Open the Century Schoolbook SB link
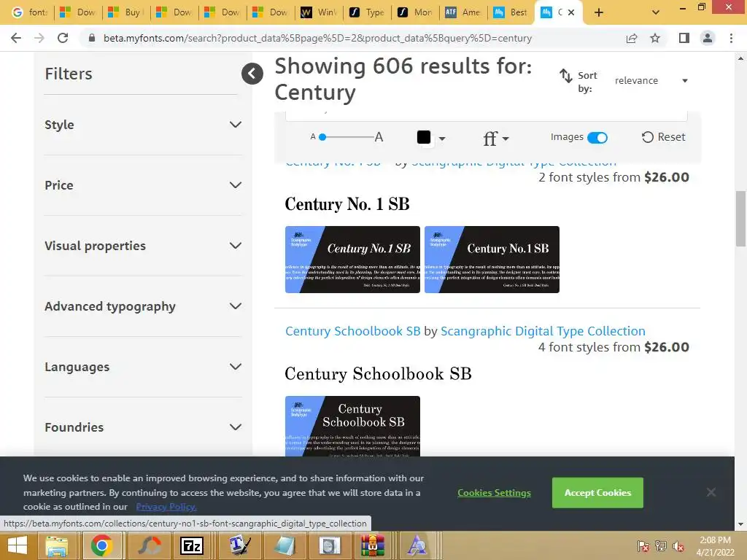Screen dimensions: 747x560 pyautogui.click(x=352, y=331)
